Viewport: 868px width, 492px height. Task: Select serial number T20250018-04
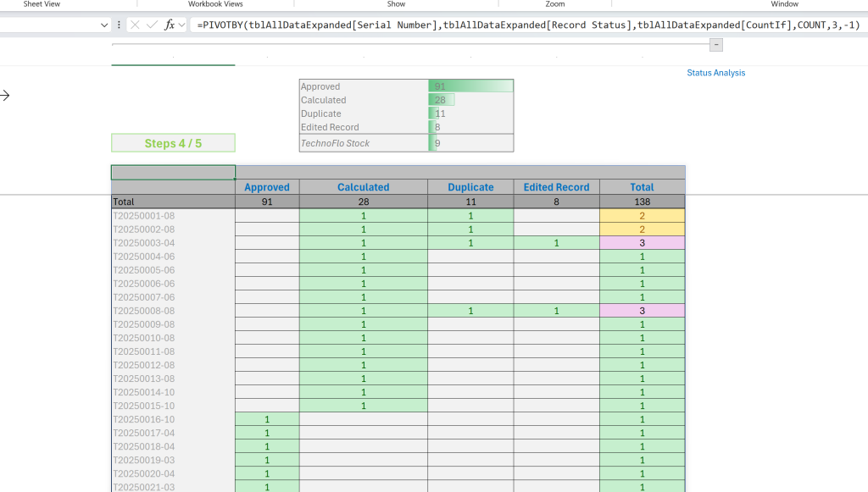[173, 446]
